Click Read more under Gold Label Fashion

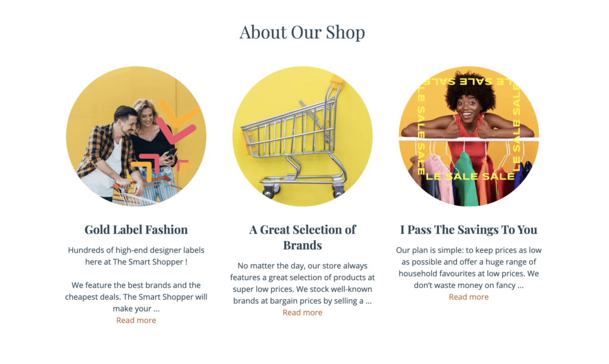point(136,320)
